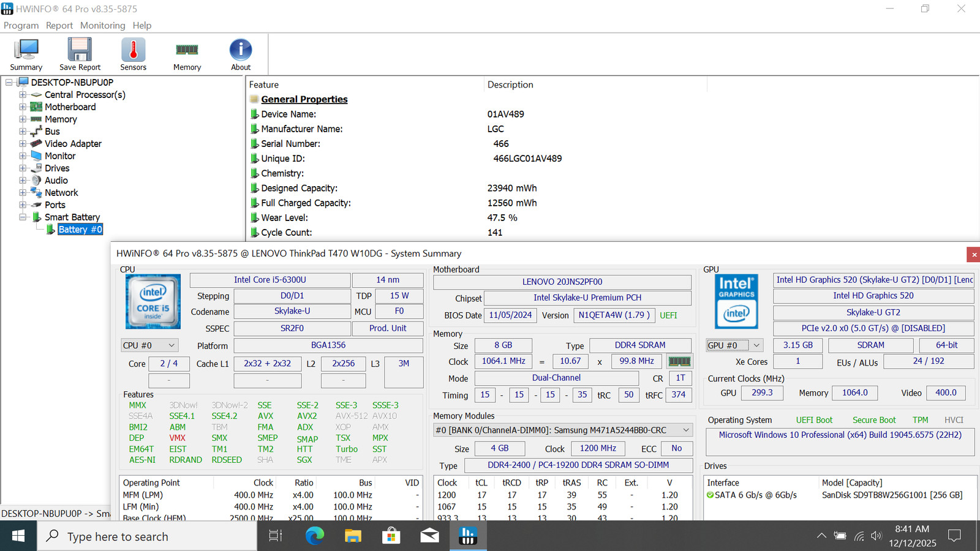The height and width of the screenshot is (551, 980).
Task: Expand the Memory tree node
Action: point(23,119)
